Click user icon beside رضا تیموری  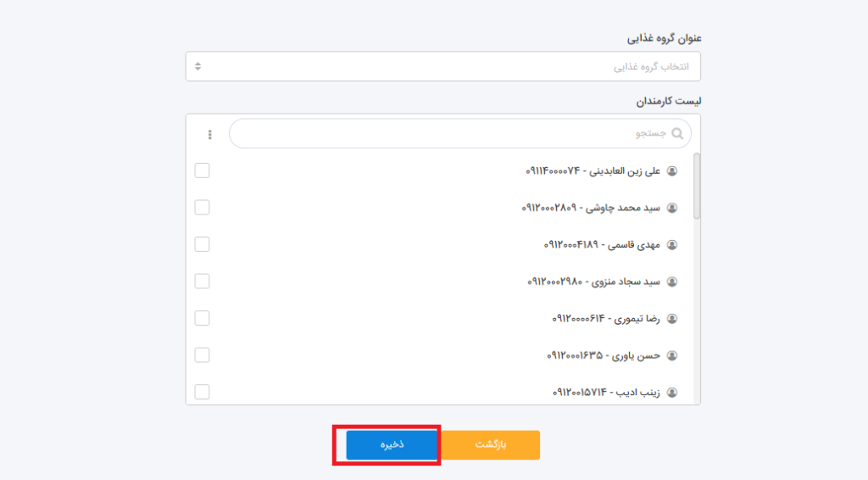(x=673, y=319)
